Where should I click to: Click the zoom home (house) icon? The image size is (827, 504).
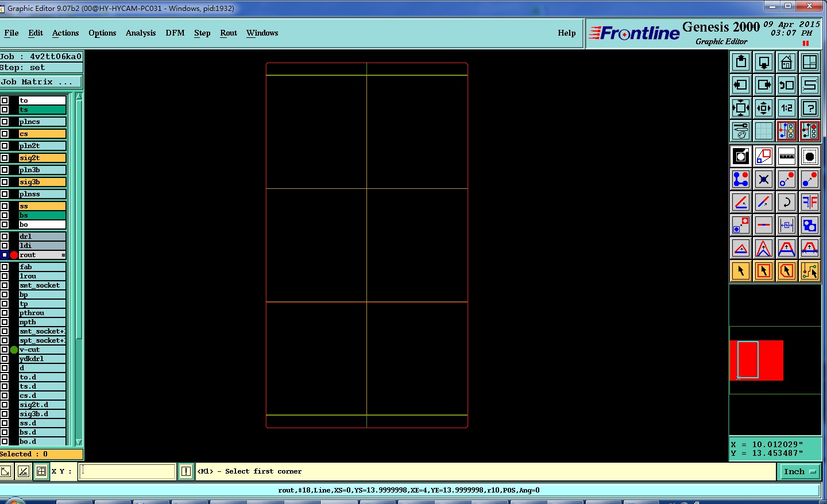tap(787, 62)
